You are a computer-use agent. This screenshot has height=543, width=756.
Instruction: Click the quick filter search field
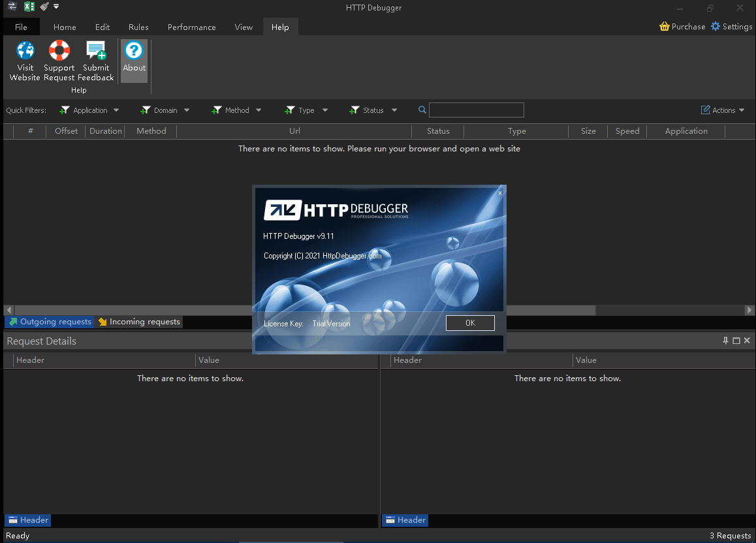point(476,110)
